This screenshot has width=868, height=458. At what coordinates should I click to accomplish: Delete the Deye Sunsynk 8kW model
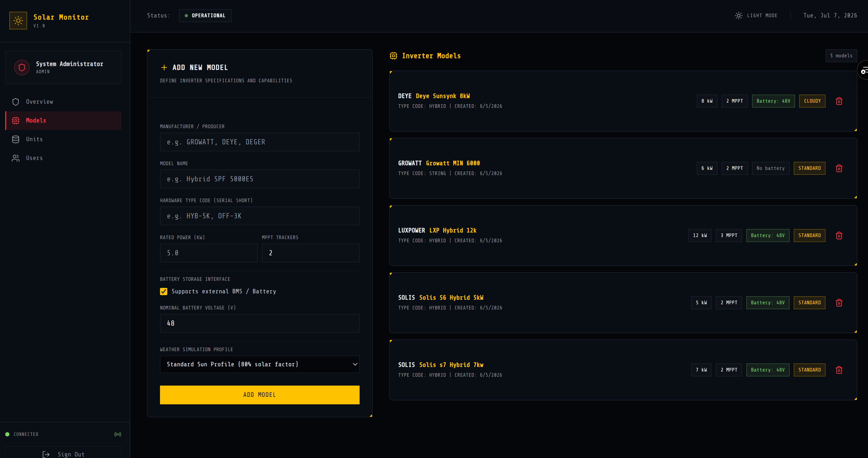[x=839, y=101]
